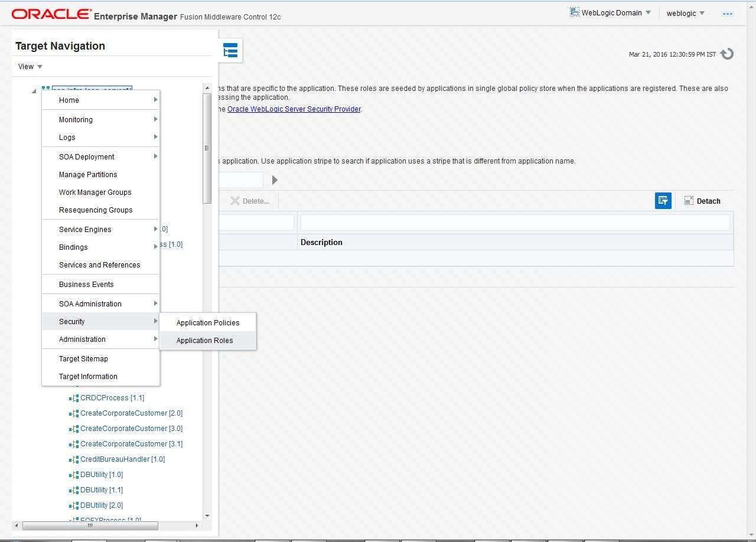Open DBUtility [1.1] in the tree
Screen dimensions: 756x542
[102, 490]
